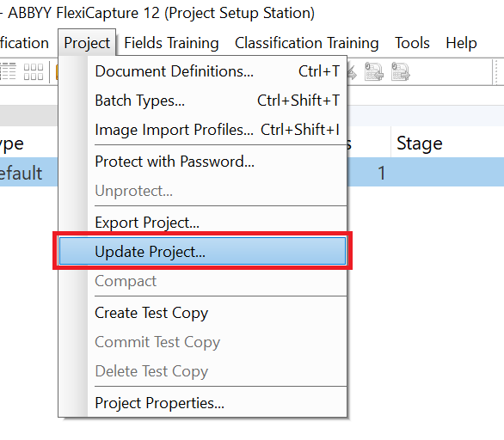Open the Project menu
504x440 pixels.
[x=87, y=43]
